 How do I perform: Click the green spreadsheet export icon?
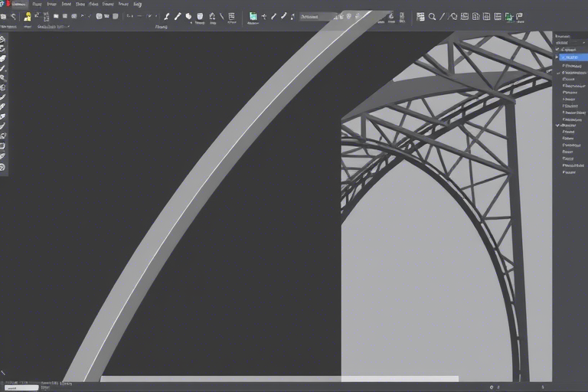(509, 17)
